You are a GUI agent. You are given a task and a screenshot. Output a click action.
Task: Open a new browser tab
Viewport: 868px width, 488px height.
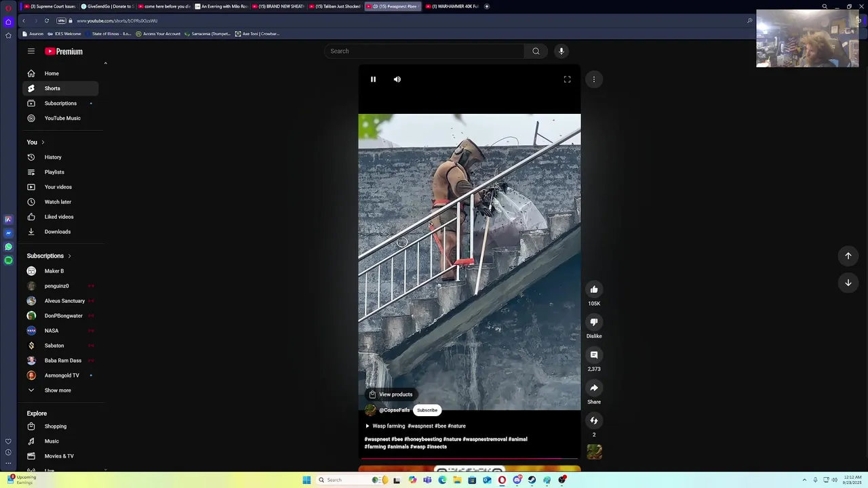(487, 6)
